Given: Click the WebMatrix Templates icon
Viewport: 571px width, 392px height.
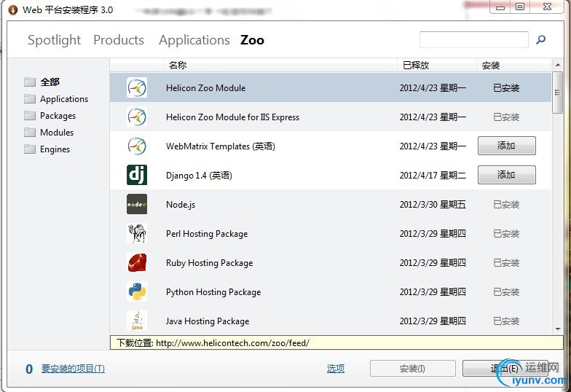Looking at the screenshot, I should 136,146.
